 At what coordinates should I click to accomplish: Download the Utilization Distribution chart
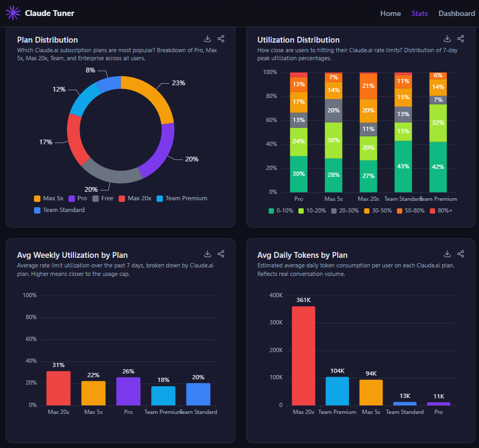[448, 39]
